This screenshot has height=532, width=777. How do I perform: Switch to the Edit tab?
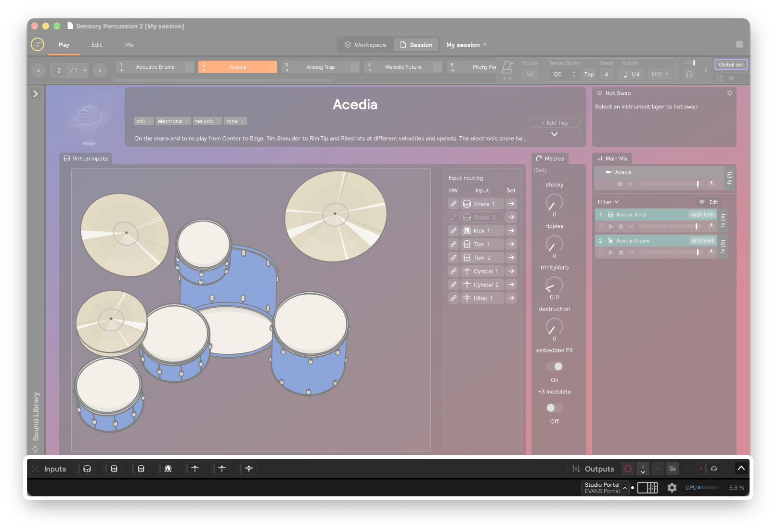click(97, 45)
